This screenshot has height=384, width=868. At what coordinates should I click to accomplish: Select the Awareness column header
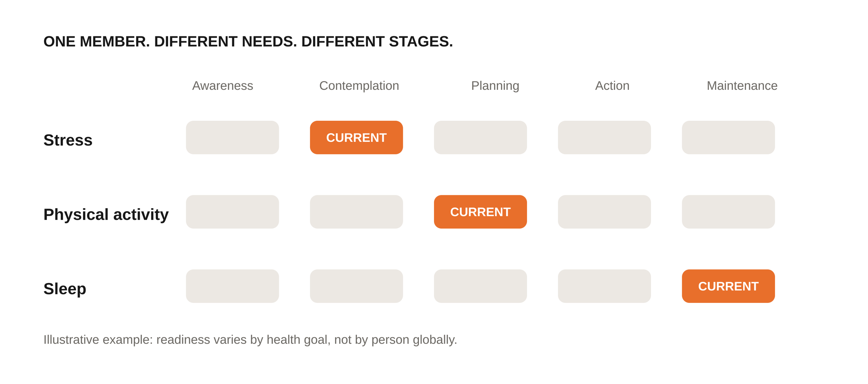223,86
